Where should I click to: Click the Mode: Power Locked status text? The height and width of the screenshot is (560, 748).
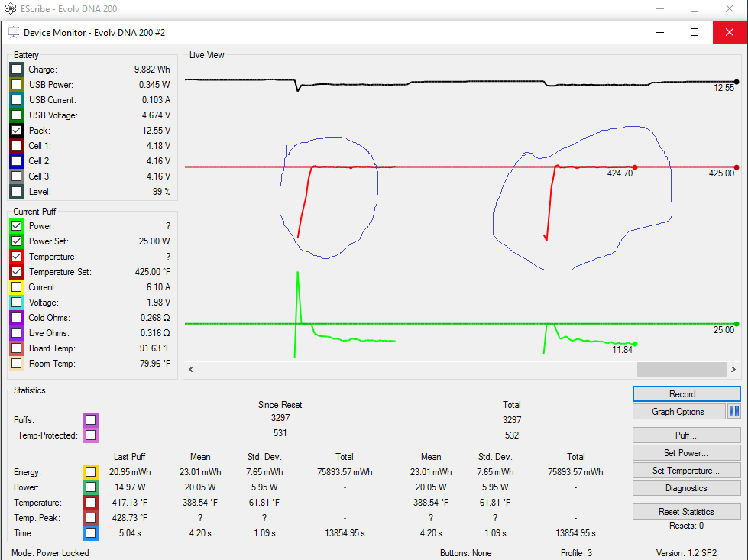click(x=50, y=553)
